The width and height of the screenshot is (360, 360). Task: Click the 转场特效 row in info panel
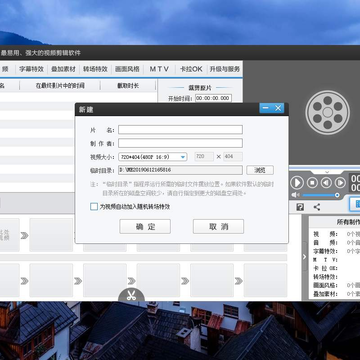(336, 277)
